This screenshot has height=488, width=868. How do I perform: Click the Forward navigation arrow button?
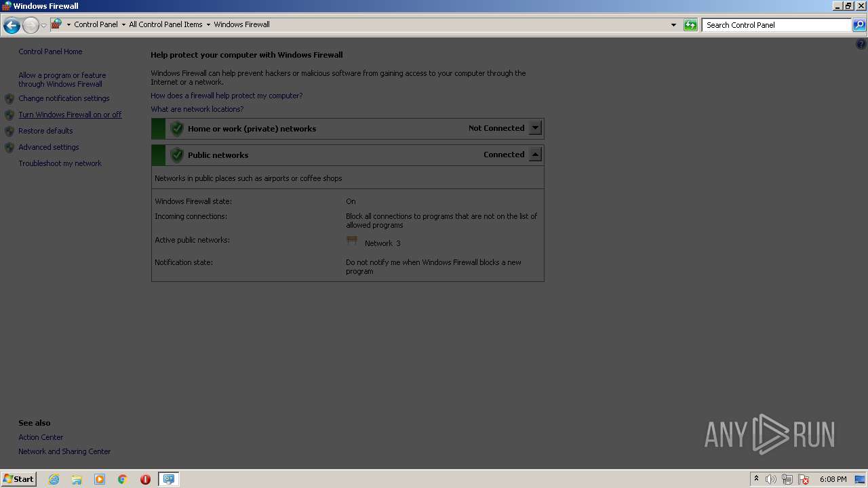tap(31, 26)
